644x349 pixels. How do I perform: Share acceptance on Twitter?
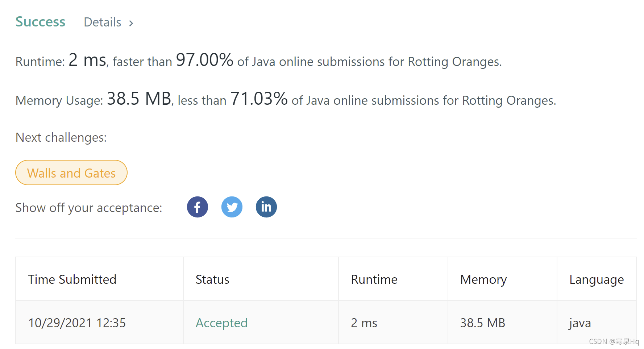232,207
